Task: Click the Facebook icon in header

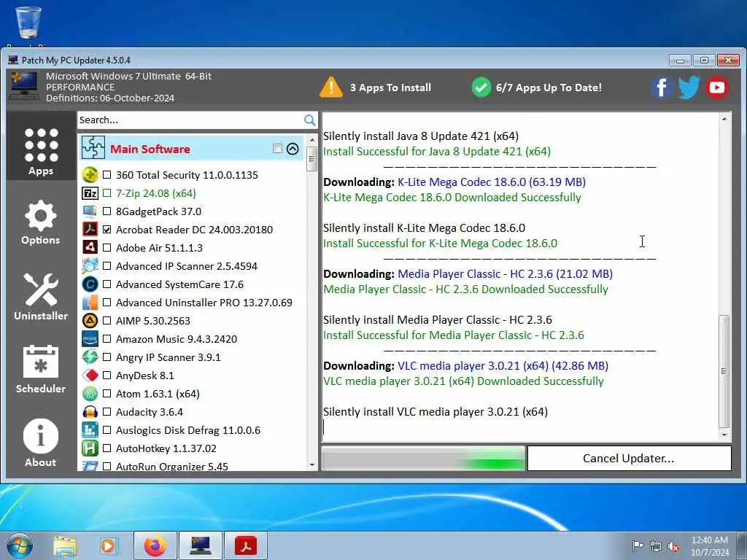Action: point(662,87)
